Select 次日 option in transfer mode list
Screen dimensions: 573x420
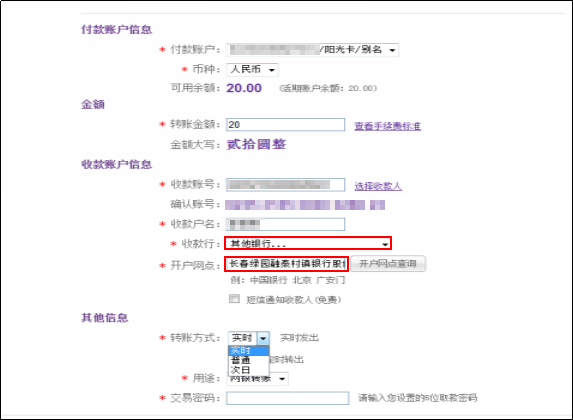(x=249, y=370)
